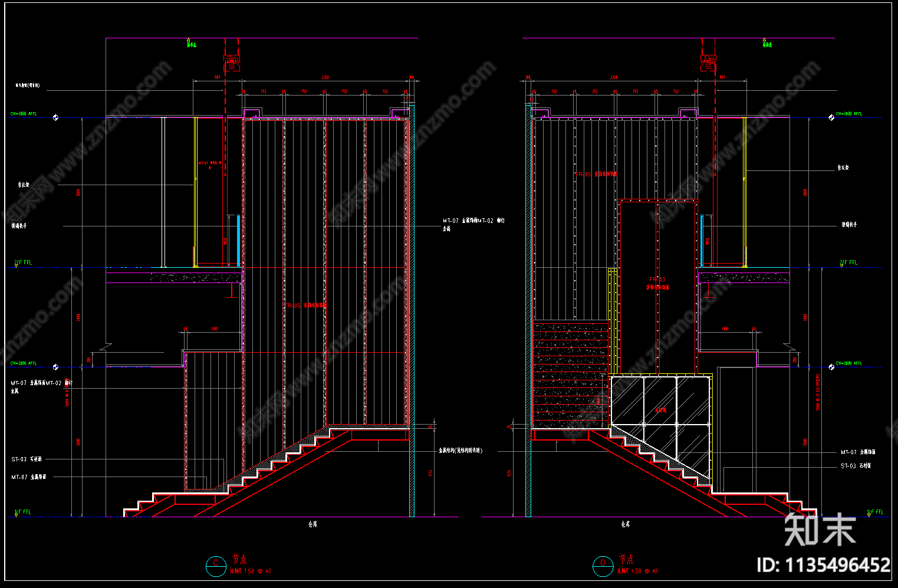Select the '981' dimension above detail C
This screenshot has width=898, height=588.
tap(217, 77)
